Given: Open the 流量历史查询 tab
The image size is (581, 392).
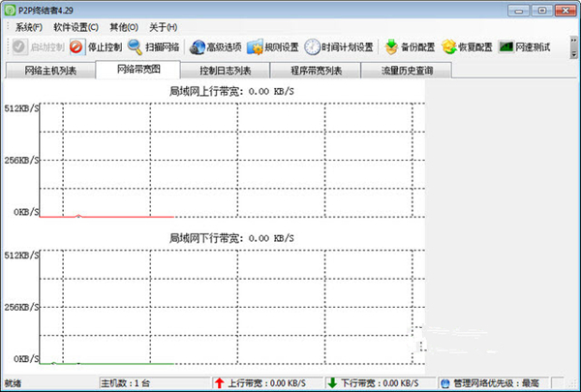Looking at the screenshot, I should [407, 71].
